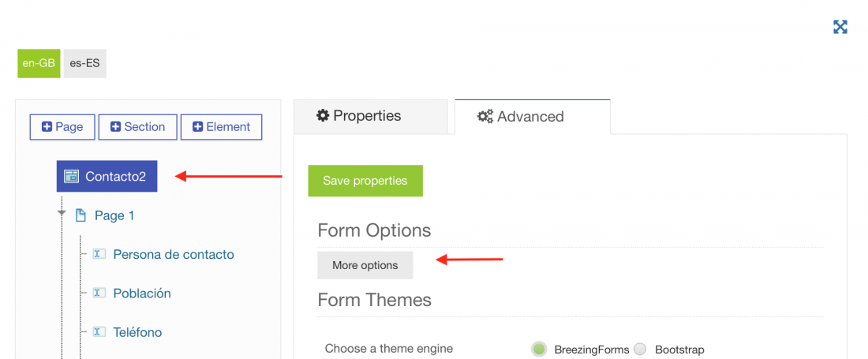Add a new Page
The width and height of the screenshot is (868, 359).
(x=62, y=127)
